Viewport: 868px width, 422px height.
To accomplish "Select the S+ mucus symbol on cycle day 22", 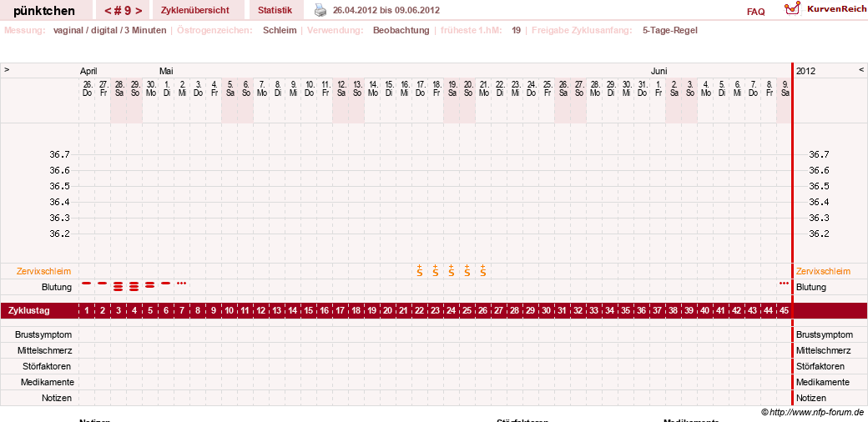I will pos(420,270).
